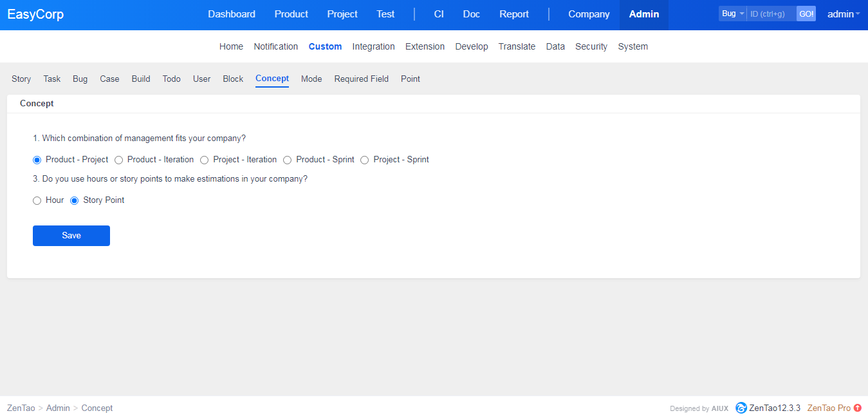Screen dimensions: 868x420
Task: Go to the Story customization tab
Action: 21,79
